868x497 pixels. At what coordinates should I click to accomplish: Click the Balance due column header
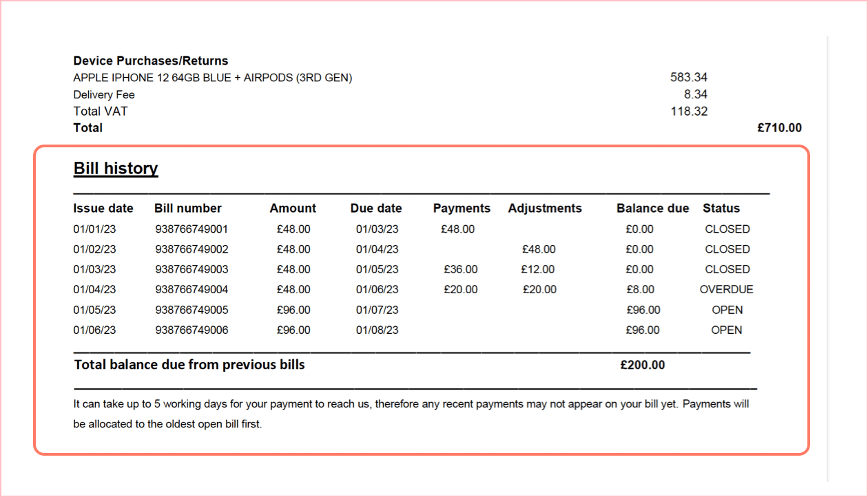(x=652, y=209)
